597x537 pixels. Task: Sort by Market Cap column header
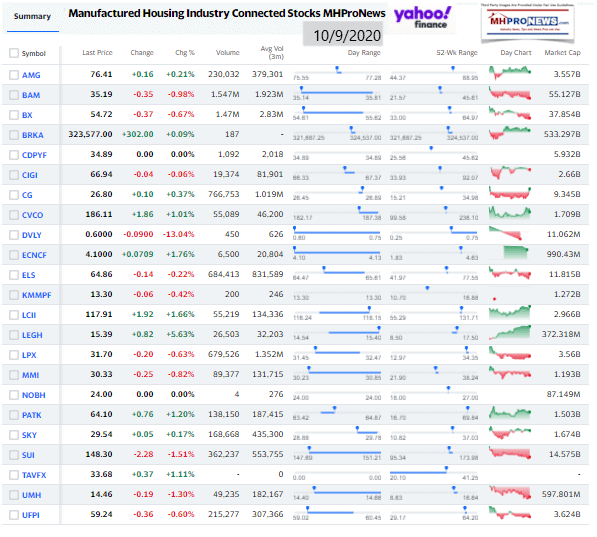point(562,53)
